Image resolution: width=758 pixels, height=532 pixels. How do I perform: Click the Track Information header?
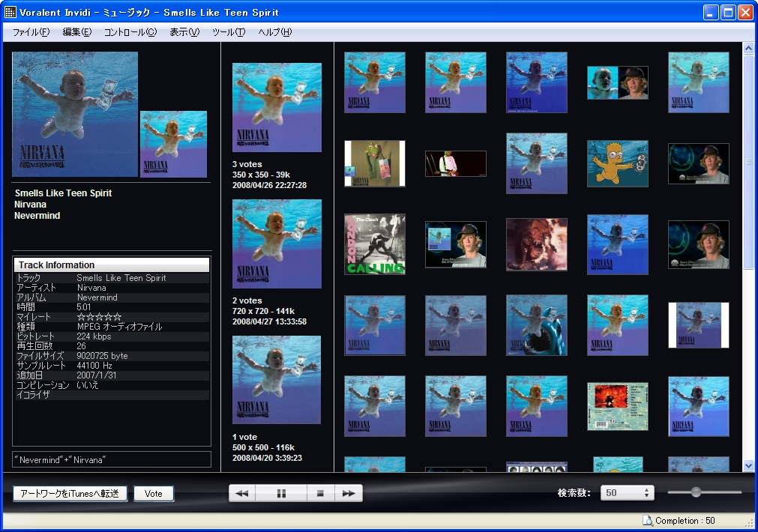point(112,265)
